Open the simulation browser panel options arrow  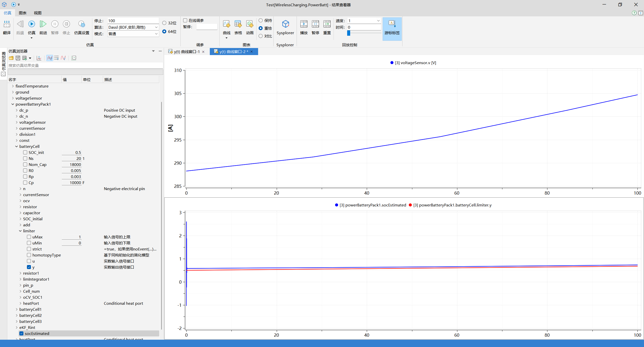pos(153,51)
